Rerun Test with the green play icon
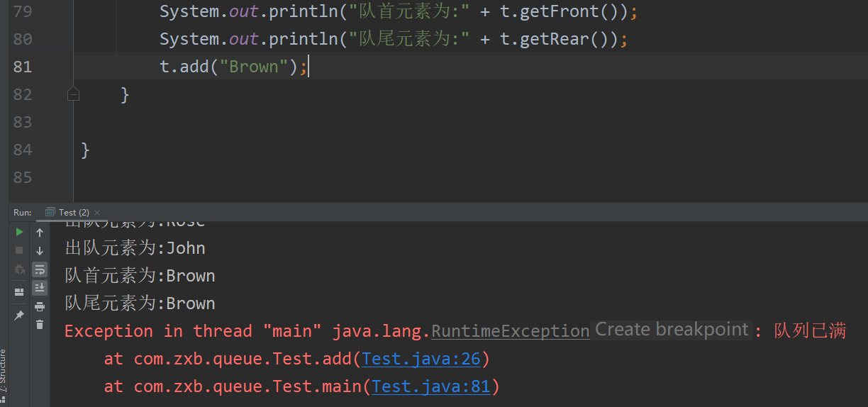This screenshot has height=407, width=868. tap(19, 232)
